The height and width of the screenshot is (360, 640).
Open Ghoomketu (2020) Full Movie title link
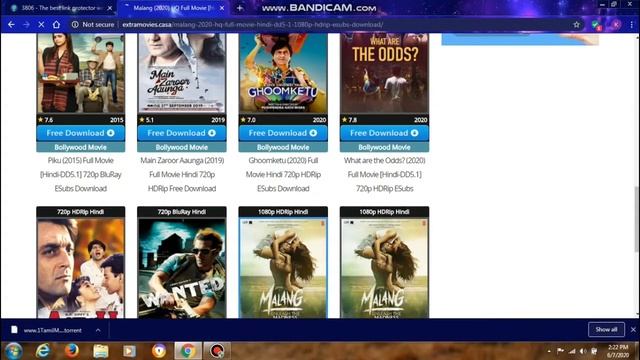pyautogui.click(x=283, y=174)
